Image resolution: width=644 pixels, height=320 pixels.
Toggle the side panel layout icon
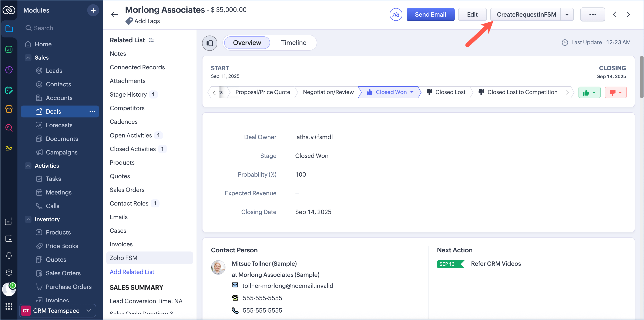(209, 43)
